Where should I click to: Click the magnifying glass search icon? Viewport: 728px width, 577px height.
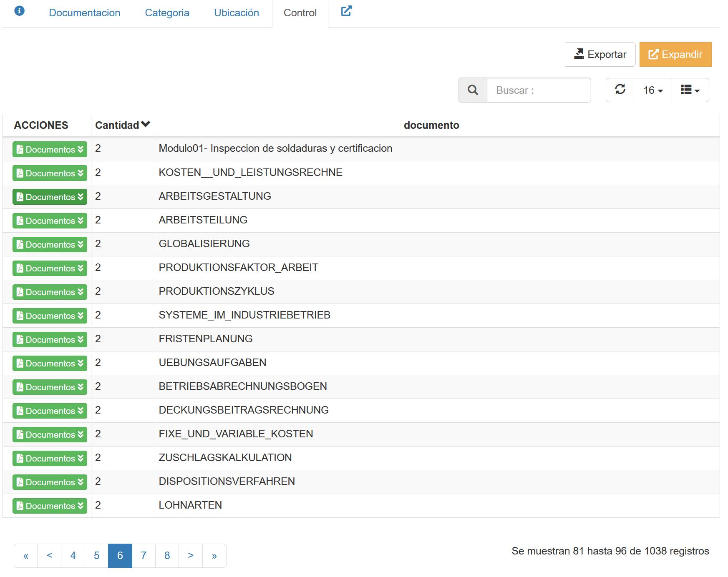coord(473,90)
